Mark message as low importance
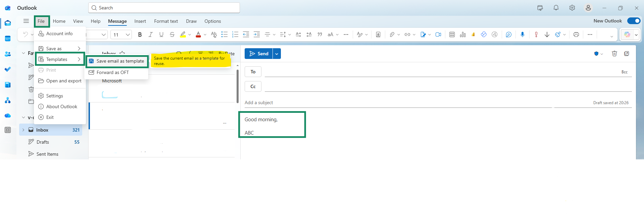The height and width of the screenshot is (217, 644). (547, 34)
